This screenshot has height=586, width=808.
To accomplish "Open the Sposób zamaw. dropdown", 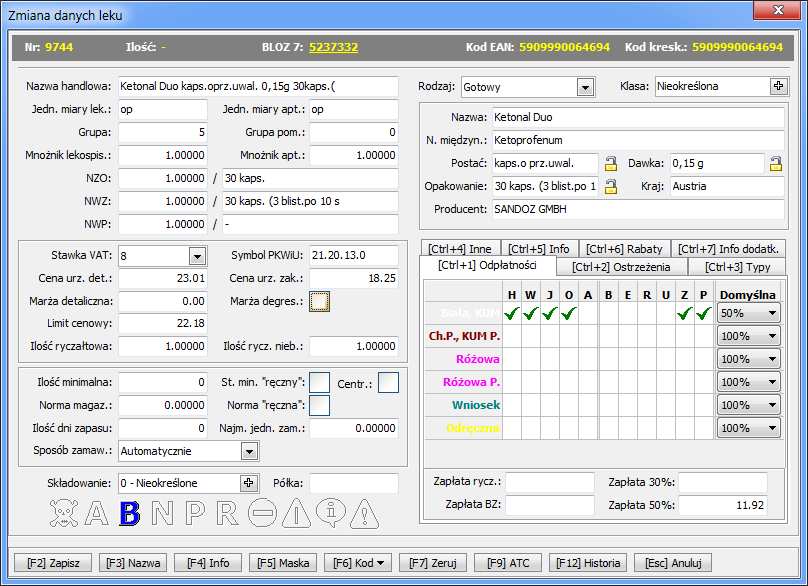I will pos(248,451).
